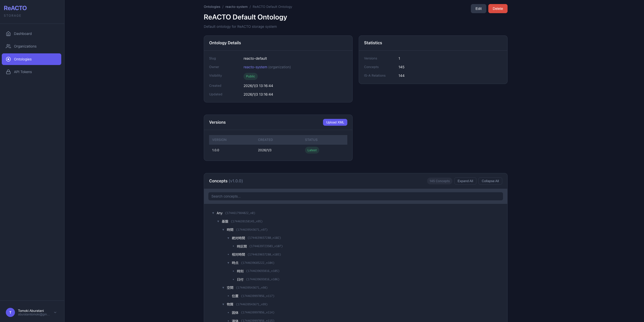
Task: Open the reacto-system owner link
Action: (255, 67)
